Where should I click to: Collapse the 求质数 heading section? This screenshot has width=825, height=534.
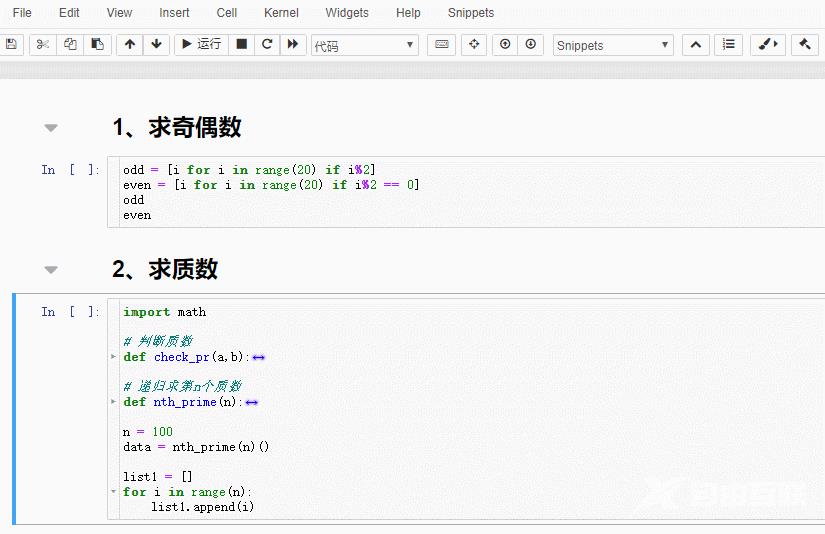point(51,270)
